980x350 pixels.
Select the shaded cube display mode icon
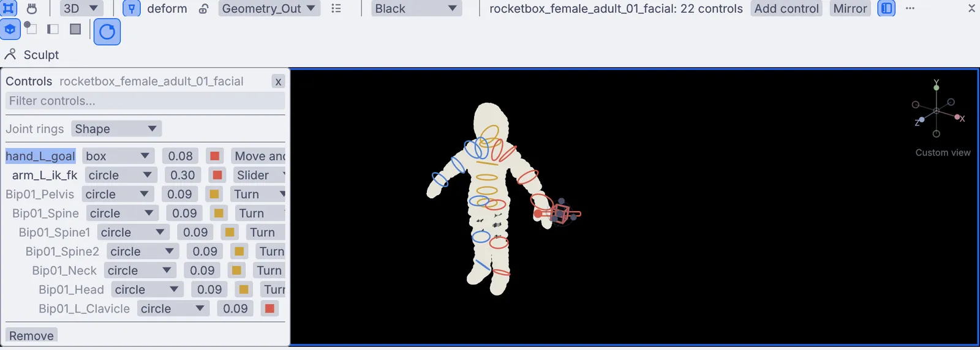coord(10,29)
